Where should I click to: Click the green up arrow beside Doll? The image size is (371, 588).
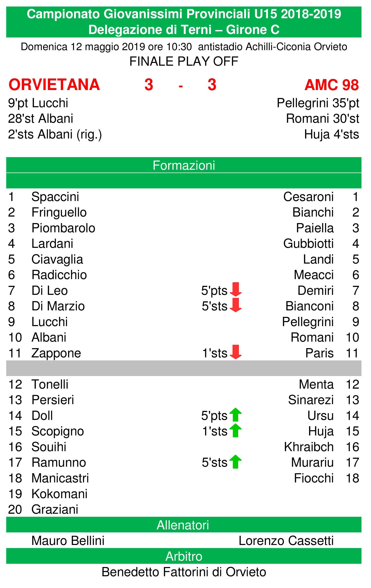(x=235, y=415)
